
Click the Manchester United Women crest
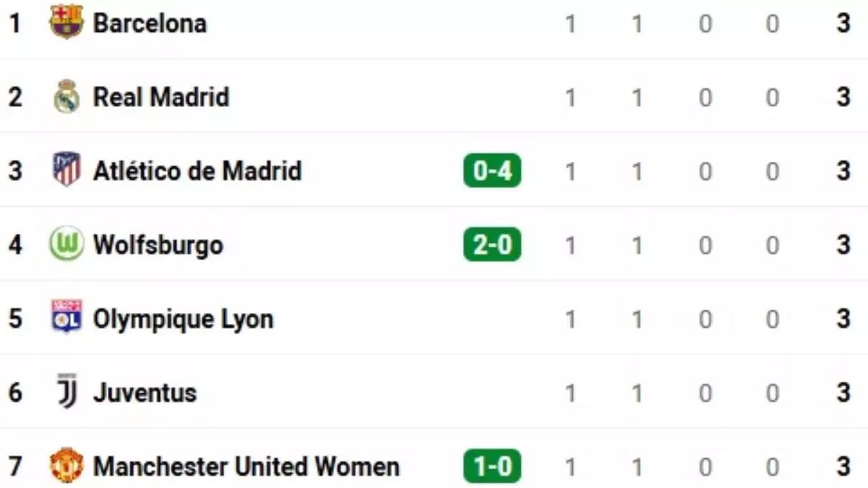[x=66, y=466]
